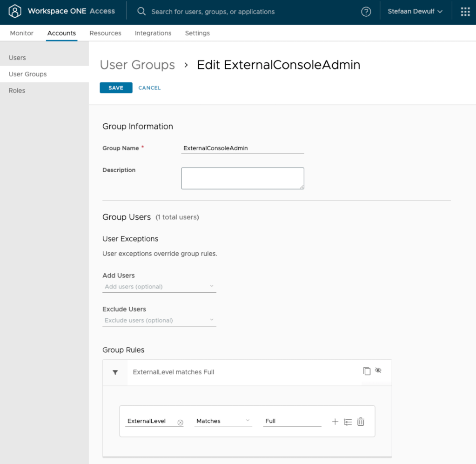
Task: Toggle rule visibility with the eye icon
Action: click(378, 370)
